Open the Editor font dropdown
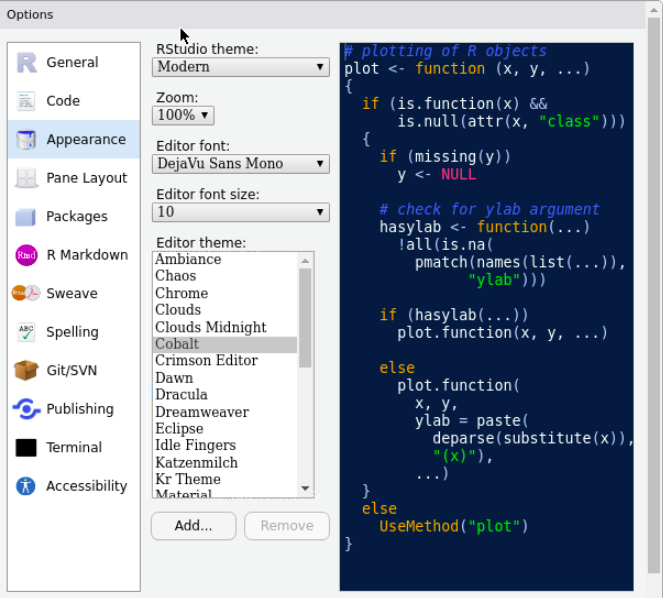The image size is (663, 598). (x=240, y=163)
